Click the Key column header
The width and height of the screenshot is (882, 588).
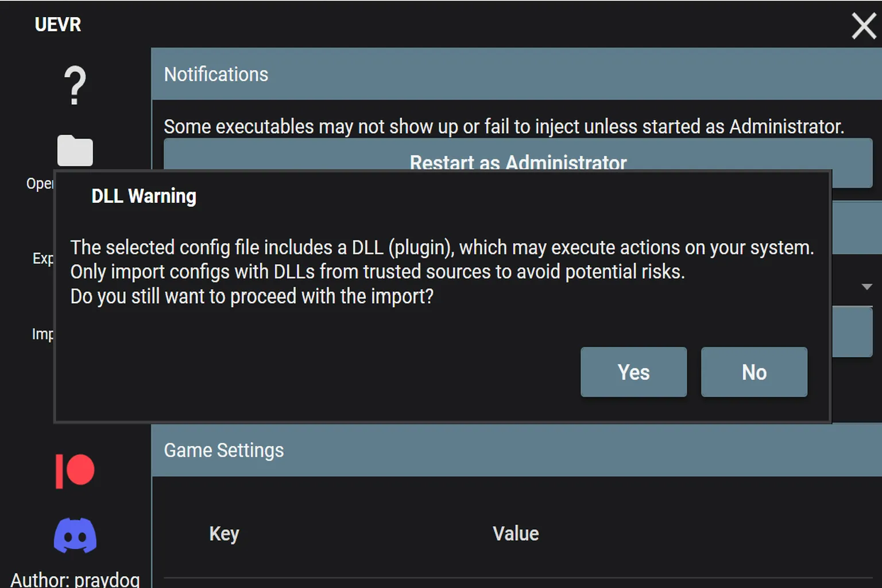(x=224, y=533)
